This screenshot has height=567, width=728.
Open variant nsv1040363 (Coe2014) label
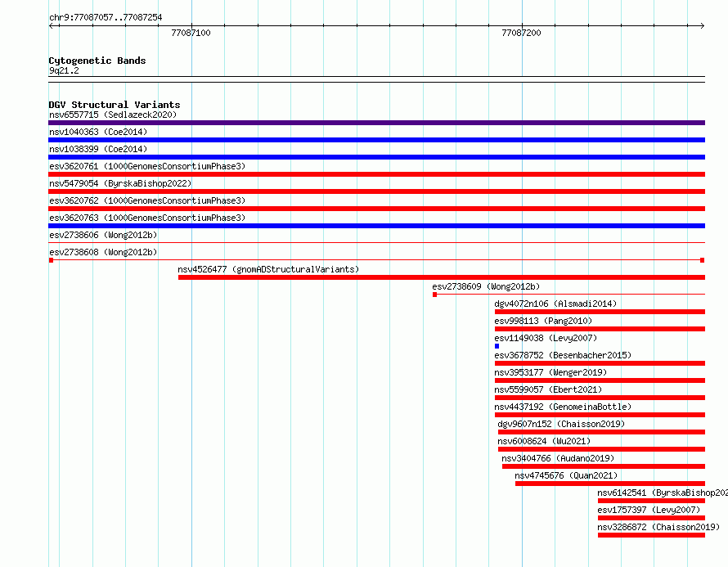pos(98,132)
